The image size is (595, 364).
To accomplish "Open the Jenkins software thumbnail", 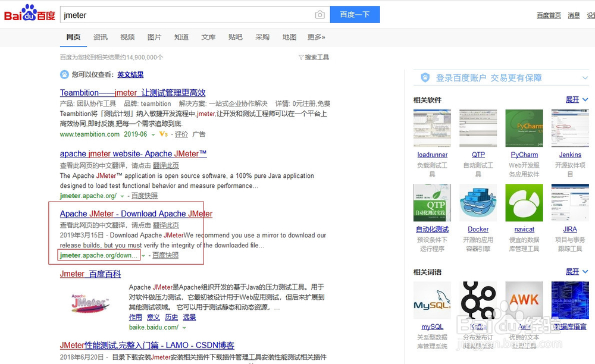I will [x=570, y=128].
